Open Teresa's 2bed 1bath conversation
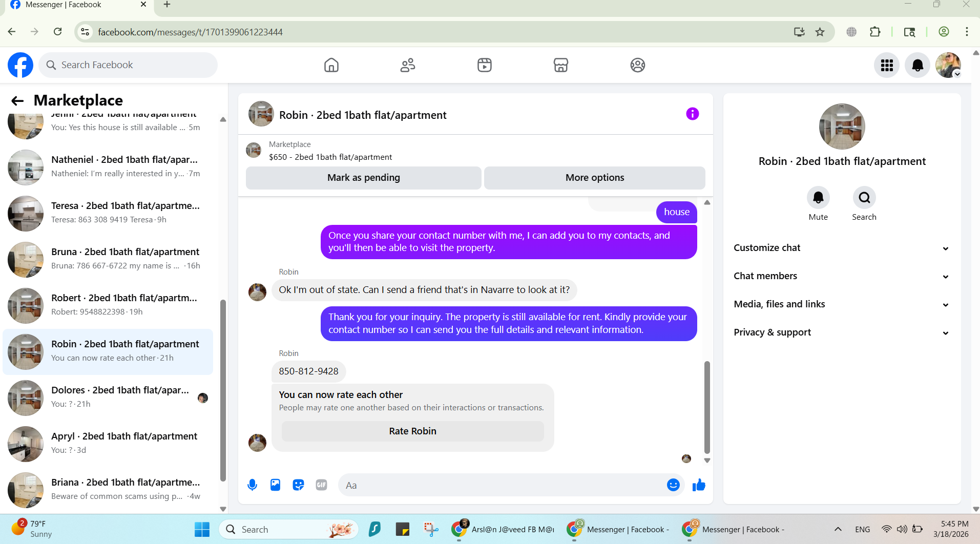980x544 pixels. pyautogui.click(x=108, y=213)
